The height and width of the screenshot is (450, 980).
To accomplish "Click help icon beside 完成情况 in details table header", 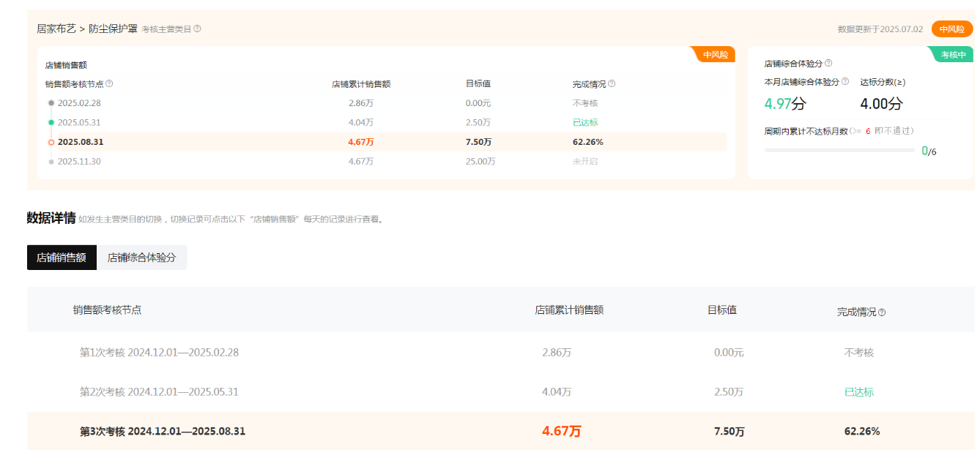I will [x=882, y=312].
